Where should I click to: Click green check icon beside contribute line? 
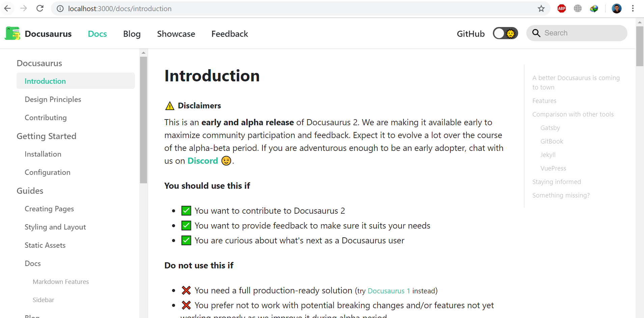pos(186,211)
